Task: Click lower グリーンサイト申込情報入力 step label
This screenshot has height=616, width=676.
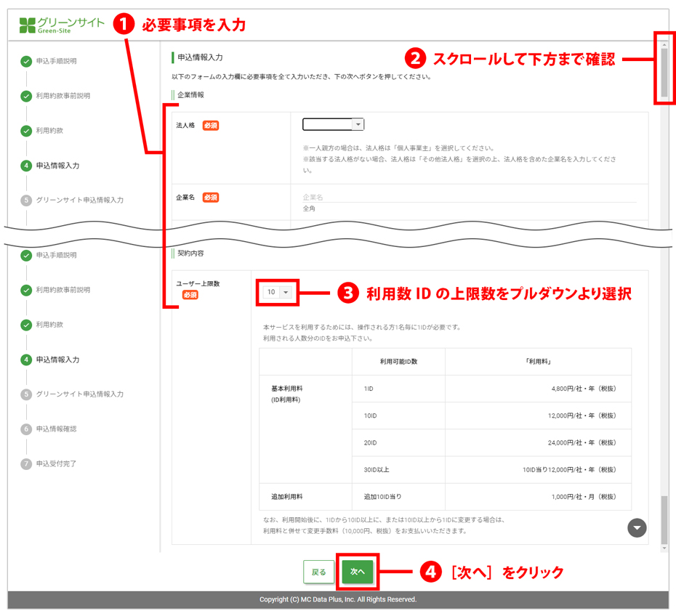Action: [80, 394]
